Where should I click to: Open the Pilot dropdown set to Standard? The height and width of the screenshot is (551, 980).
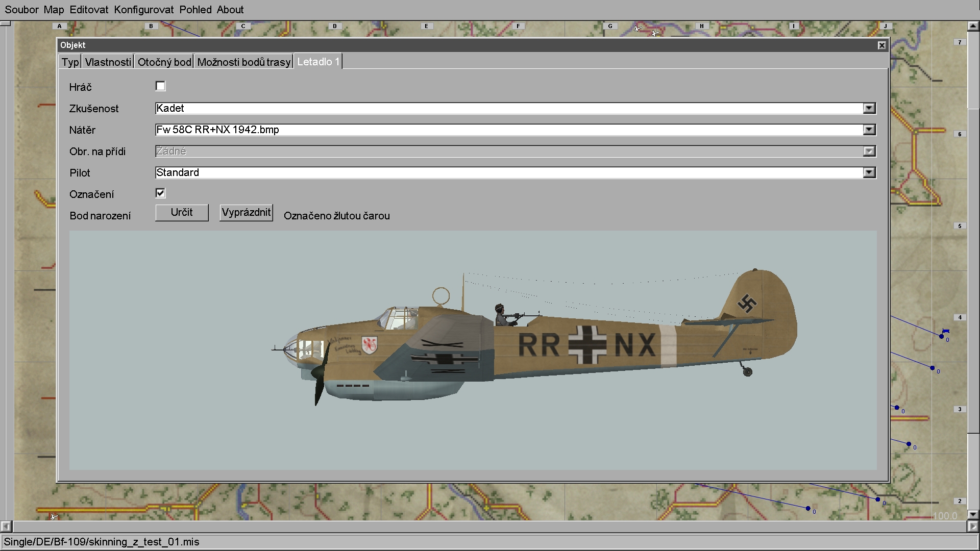pyautogui.click(x=869, y=172)
